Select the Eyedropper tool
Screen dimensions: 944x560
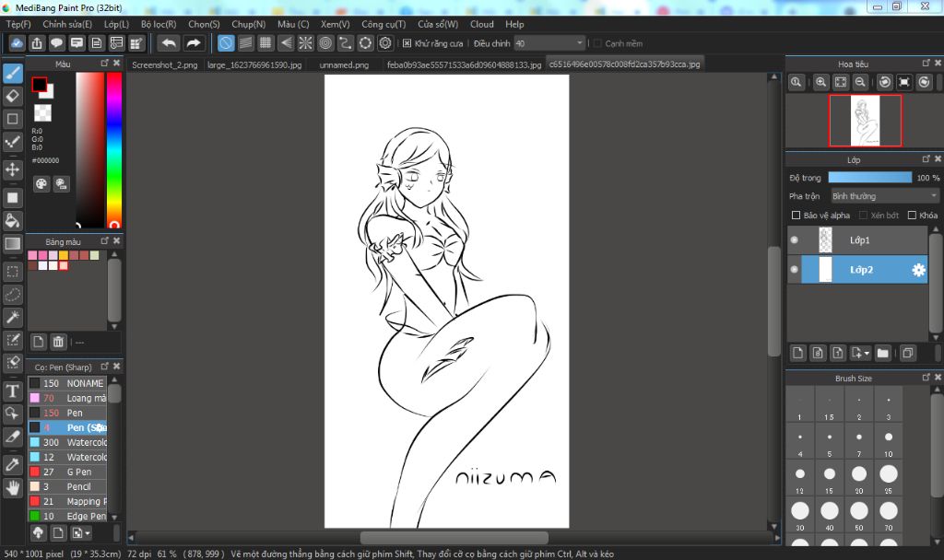(x=13, y=465)
